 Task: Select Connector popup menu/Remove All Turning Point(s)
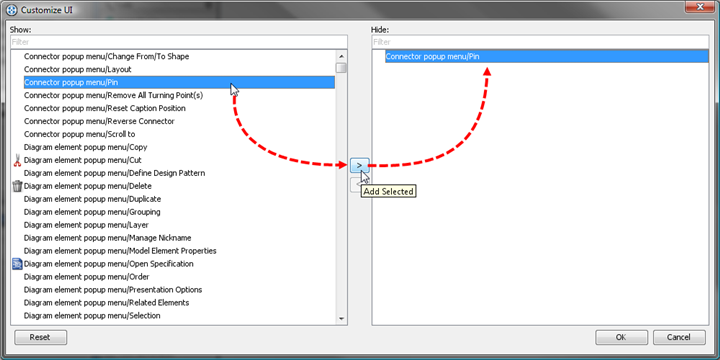pyautogui.click(x=113, y=96)
